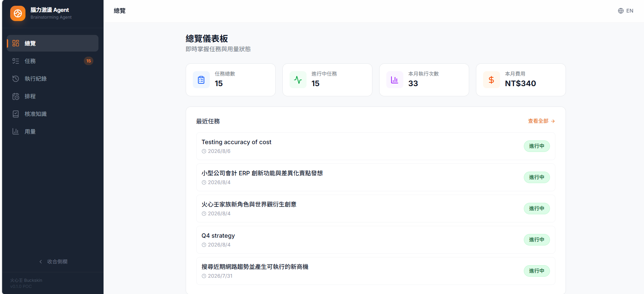Screen dimensions: 644x294
Task: Click the 用量 bar chart icon in sidebar
Action: tap(16, 132)
